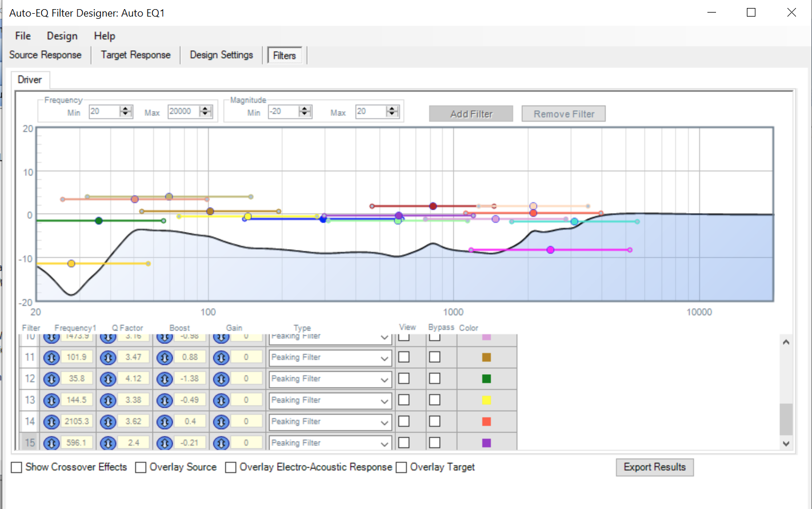Click the Gain adjust icon for filter 13
Image resolution: width=812 pixels, height=509 pixels.
(x=221, y=400)
